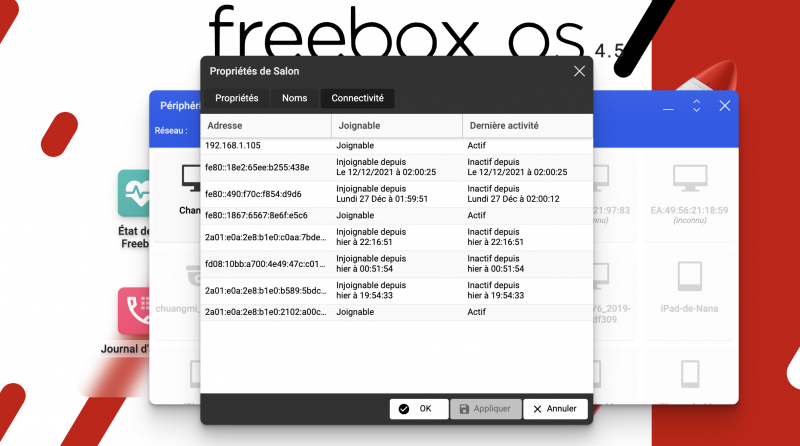Image resolution: width=800 pixels, height=446 pixels.
Task: Close the Propriétés de Salon dialog
Action: 579,71
